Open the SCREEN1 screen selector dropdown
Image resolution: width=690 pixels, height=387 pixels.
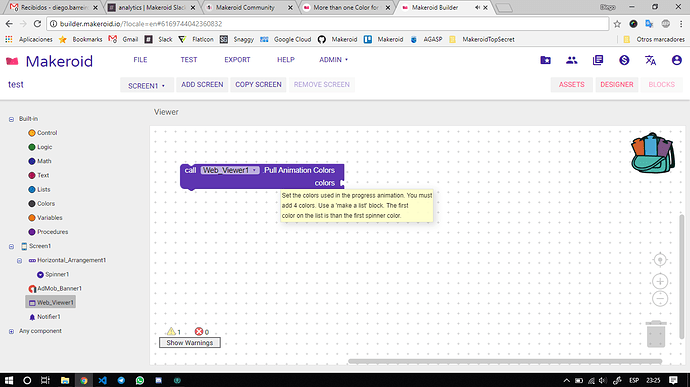pos(146,85)
